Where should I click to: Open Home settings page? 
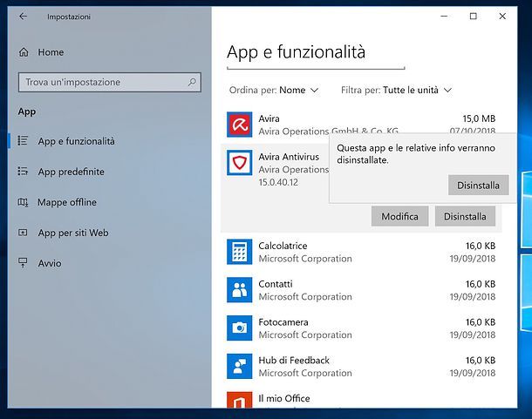coord(51,52)
